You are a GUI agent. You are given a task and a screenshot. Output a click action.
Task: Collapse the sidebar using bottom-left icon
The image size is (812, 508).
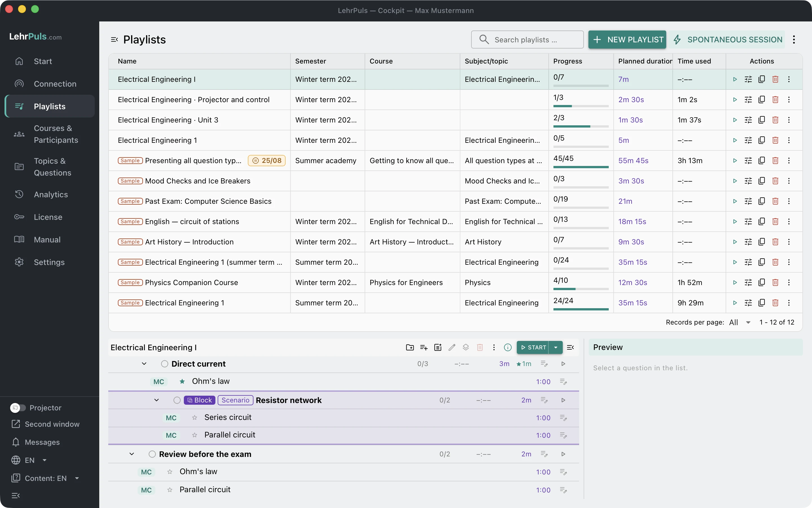[16, 496]
